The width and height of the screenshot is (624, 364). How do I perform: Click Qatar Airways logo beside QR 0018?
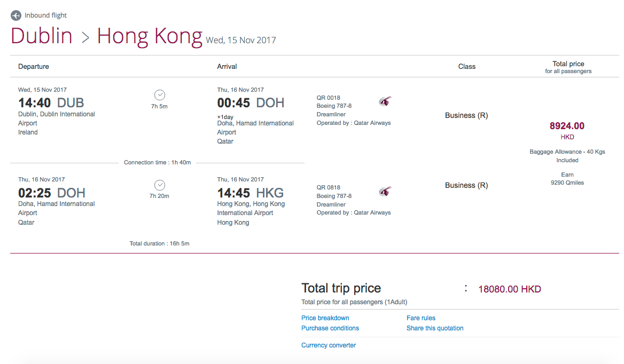click(x=385, y=101)
